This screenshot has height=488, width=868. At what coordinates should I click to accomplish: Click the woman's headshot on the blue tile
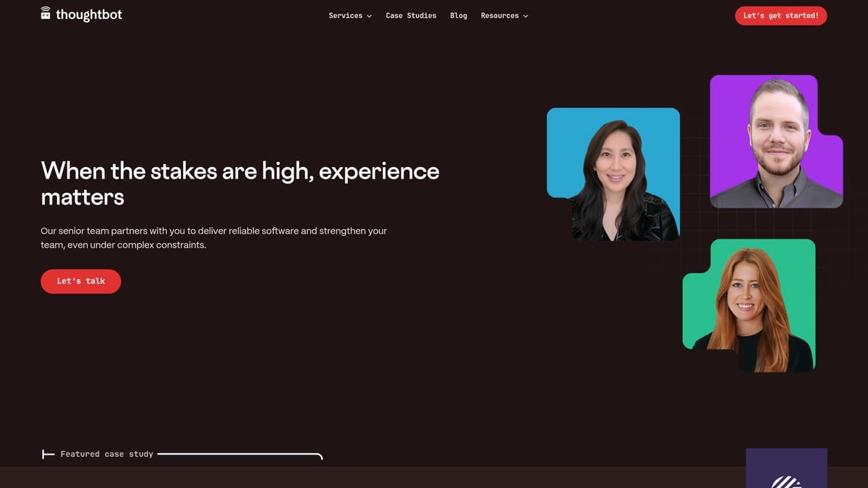pyautogui.click(x=613, y=174)
